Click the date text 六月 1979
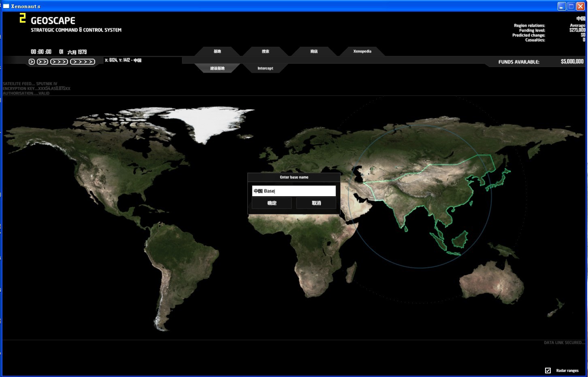Screen dimensions: 588x377 click(x=77, y=52)
